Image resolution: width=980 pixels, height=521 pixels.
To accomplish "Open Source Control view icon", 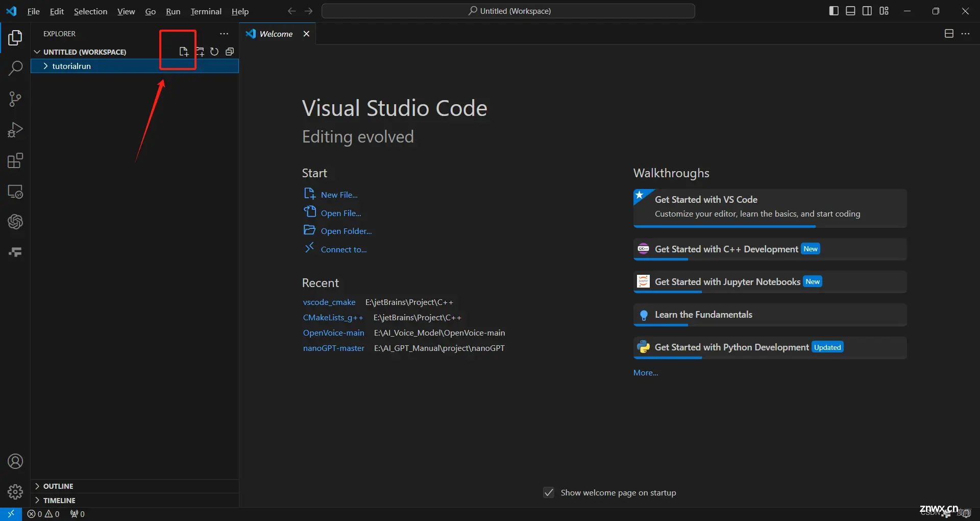I will click(15, 99).
